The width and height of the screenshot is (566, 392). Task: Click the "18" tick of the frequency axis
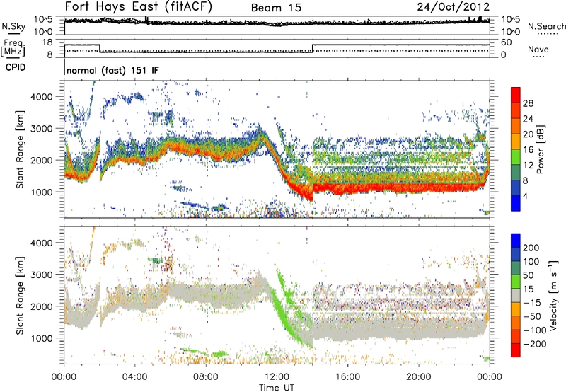(47, 42)
